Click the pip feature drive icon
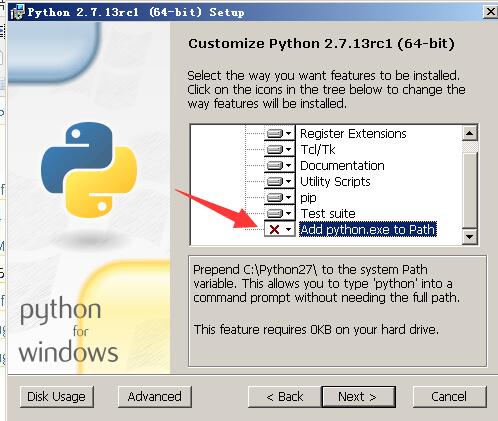The width and height of the screenshot is (498, 421). pos(275,198)
